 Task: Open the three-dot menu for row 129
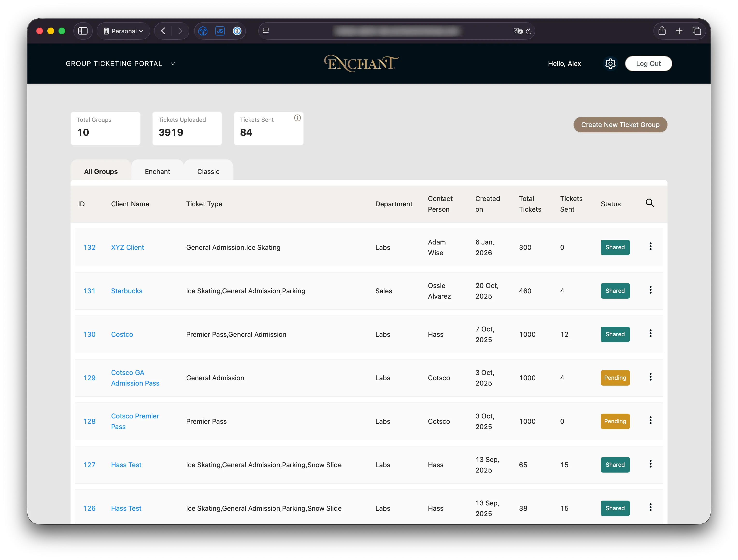tap(650, 377)
